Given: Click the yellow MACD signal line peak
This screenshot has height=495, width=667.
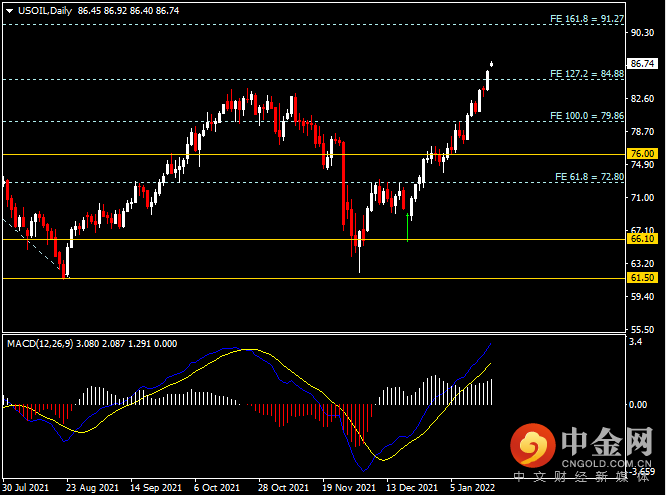Looking at the screenshot, I should 248,350.
